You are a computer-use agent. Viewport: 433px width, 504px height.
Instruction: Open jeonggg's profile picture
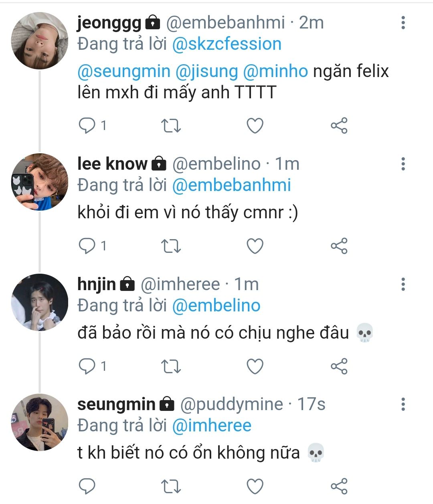point(40,41)
